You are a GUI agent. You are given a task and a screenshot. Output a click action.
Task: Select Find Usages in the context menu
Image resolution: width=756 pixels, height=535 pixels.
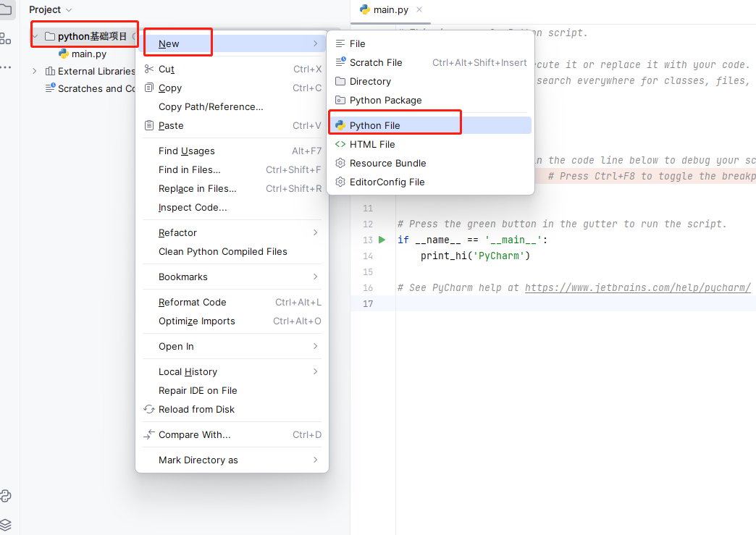(232, 151)
